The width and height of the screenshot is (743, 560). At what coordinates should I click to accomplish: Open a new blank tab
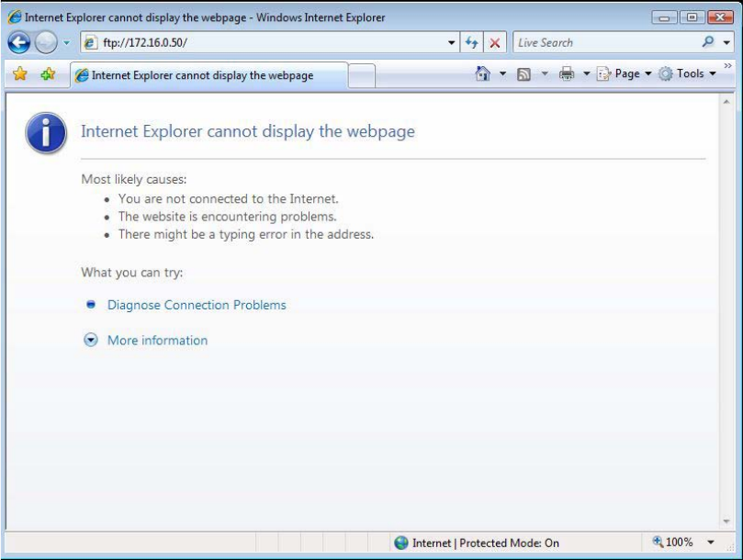362,76
